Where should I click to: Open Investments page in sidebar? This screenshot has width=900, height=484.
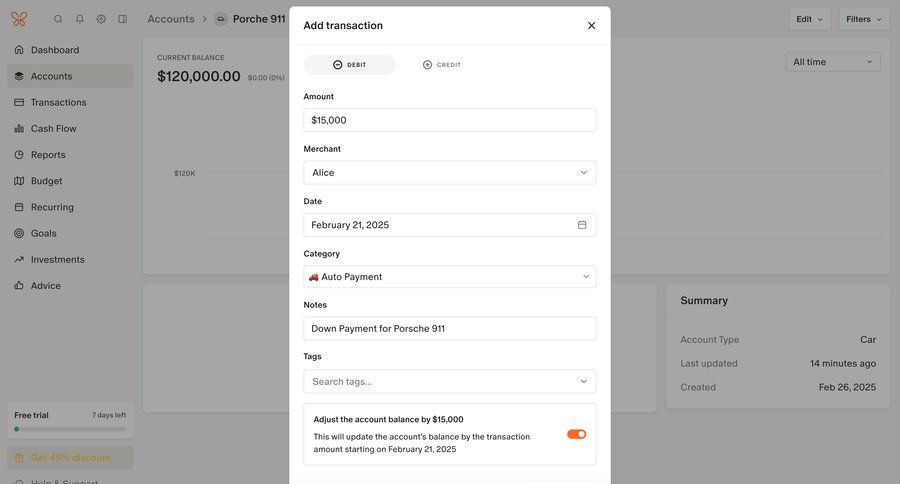point(70,260)
